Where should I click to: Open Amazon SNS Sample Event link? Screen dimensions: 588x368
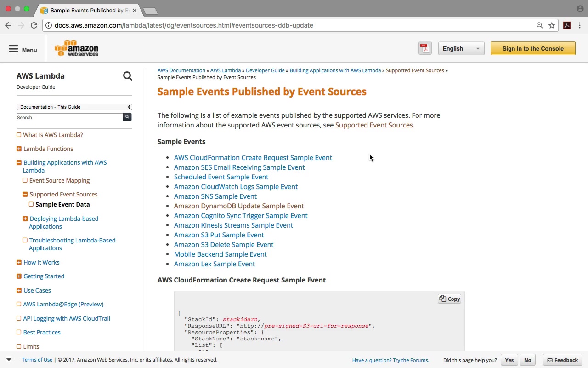(215, 196)
